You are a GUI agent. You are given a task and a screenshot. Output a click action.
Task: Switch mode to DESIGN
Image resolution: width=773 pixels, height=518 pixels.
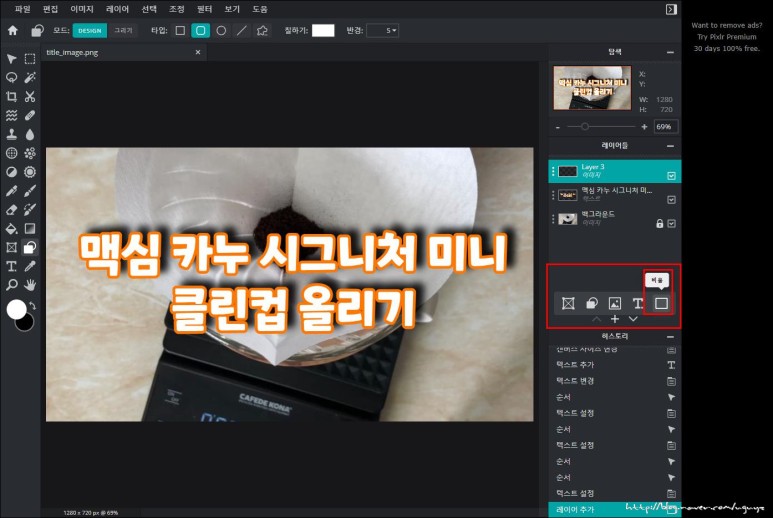coord(90,31)
